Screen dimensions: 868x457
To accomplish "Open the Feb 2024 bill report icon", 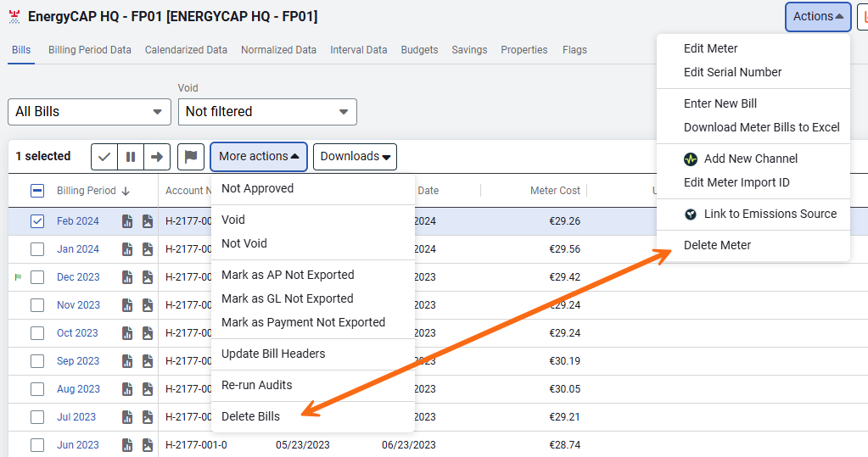I will [127, 221].
